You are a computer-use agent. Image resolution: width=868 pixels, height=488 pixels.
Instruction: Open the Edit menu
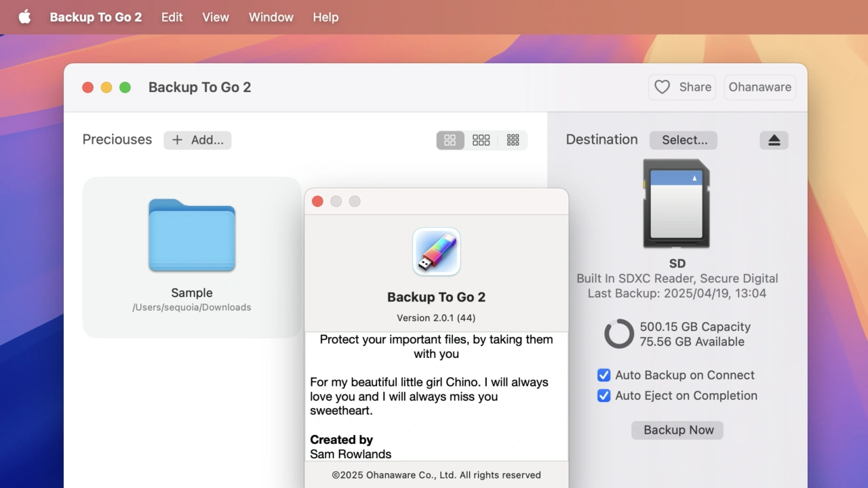point(172,17)
